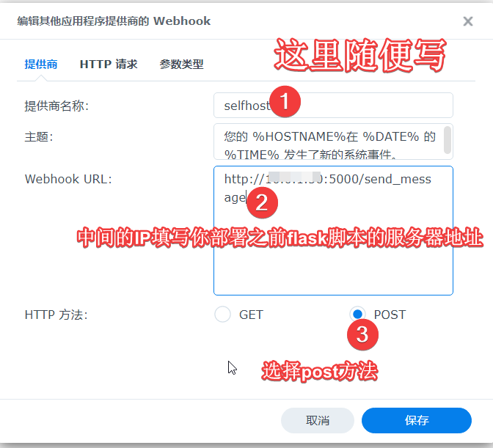Focus the 提供商名称 field containing selfhost
493x448 pixels.
(333, 106)
